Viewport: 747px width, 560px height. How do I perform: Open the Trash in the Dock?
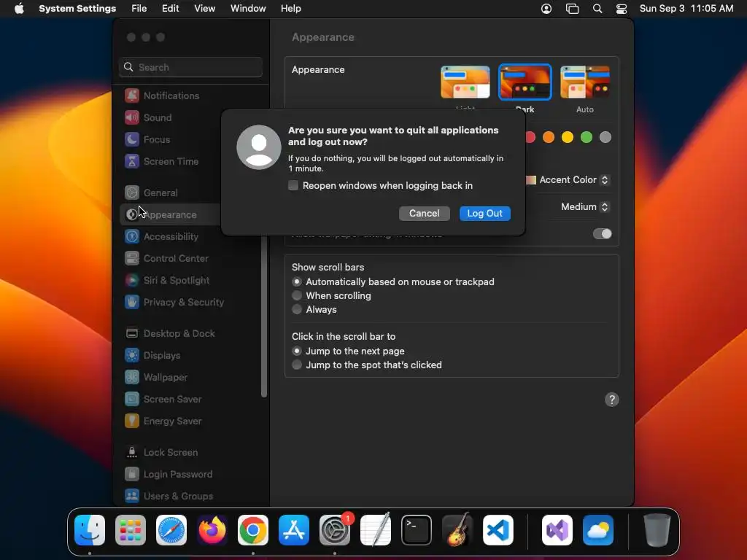(657, 530)
